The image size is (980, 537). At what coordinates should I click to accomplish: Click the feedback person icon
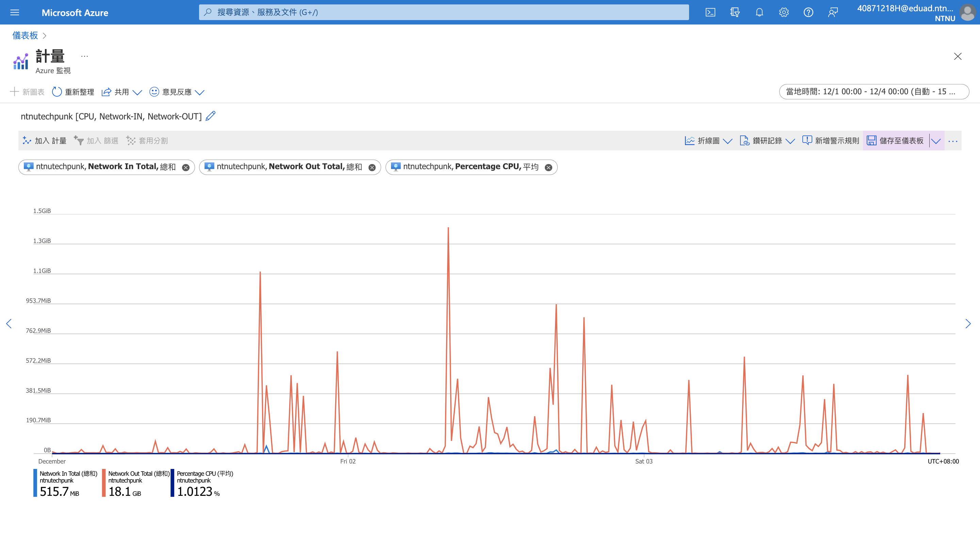click(833, 12)
